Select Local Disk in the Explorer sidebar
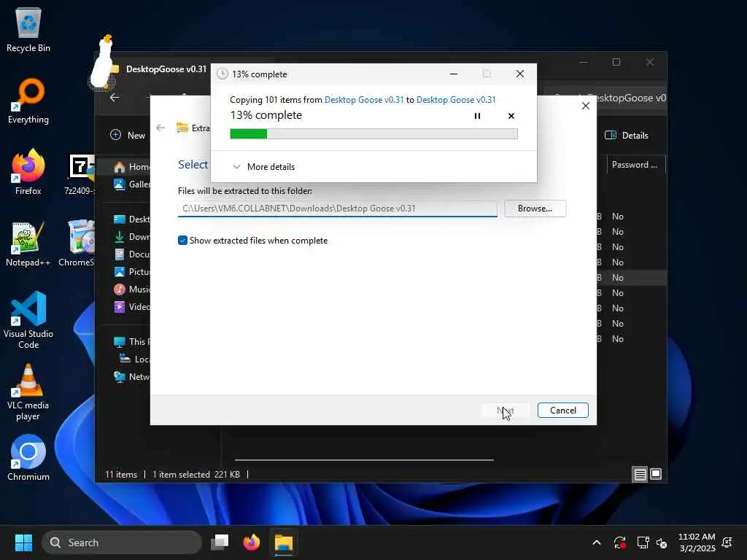 click(x=134, y=359)
